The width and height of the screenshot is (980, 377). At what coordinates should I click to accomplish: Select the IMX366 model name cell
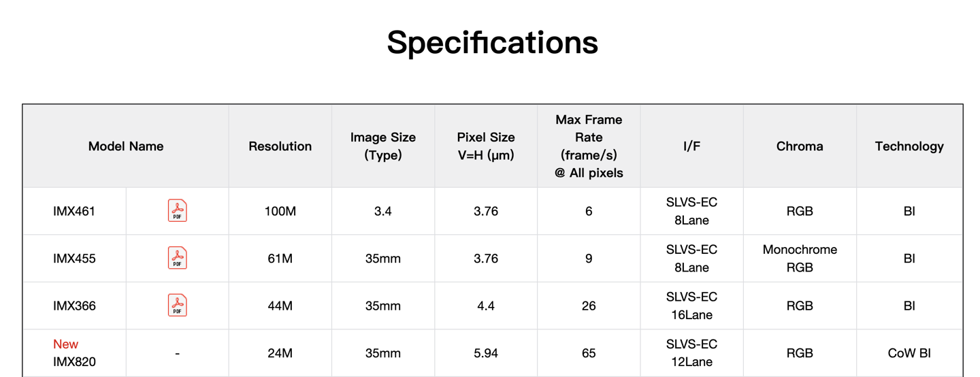74,306
